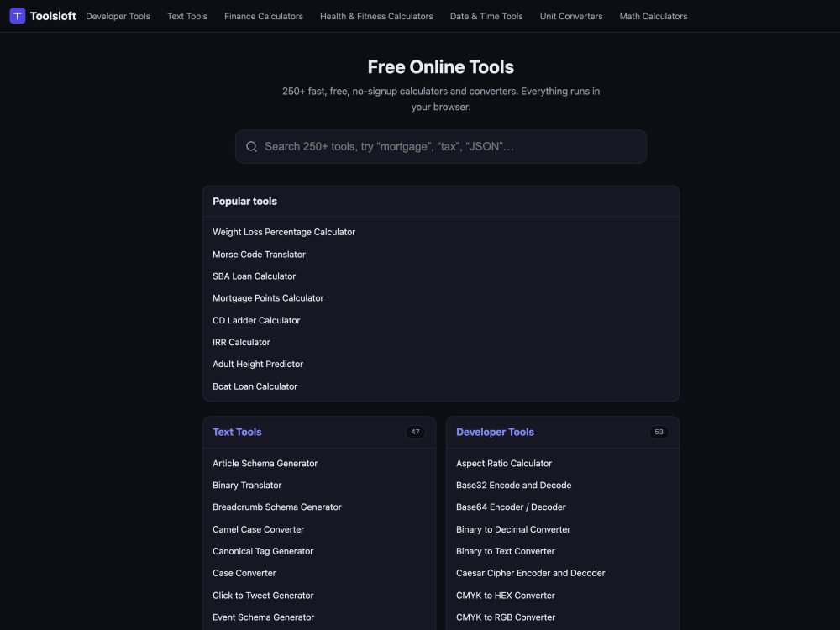The width and height of the screenshot is (840, 630).
Task: Open Aspect Ratio Calculator
Action: (503, 464)
